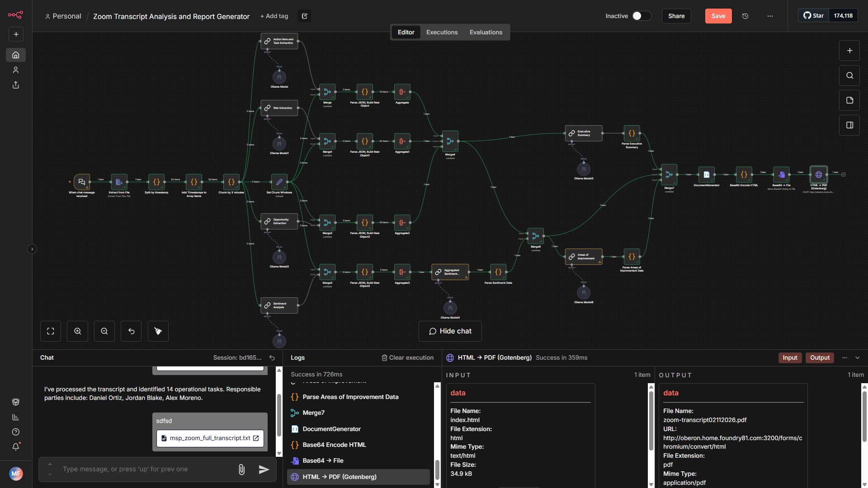The image size is (868, 488).
Task: Reset zoom using the undo-arrow canvas control
Action: pyautogui.click(x=131, y=331)
